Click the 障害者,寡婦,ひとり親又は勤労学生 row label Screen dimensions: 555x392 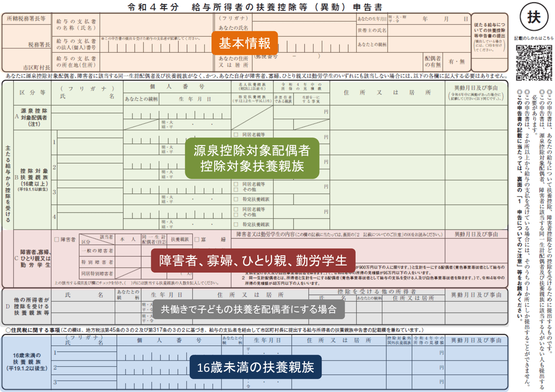pos(35,258)
